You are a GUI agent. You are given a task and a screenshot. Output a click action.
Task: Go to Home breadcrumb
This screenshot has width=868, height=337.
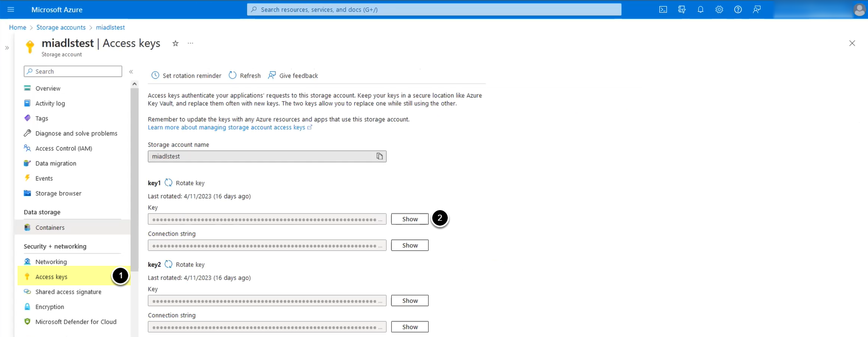[x=18, y=28]
